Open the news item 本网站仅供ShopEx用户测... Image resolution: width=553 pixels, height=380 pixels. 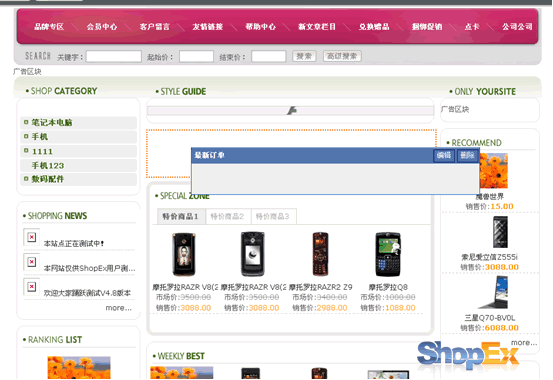90,268
